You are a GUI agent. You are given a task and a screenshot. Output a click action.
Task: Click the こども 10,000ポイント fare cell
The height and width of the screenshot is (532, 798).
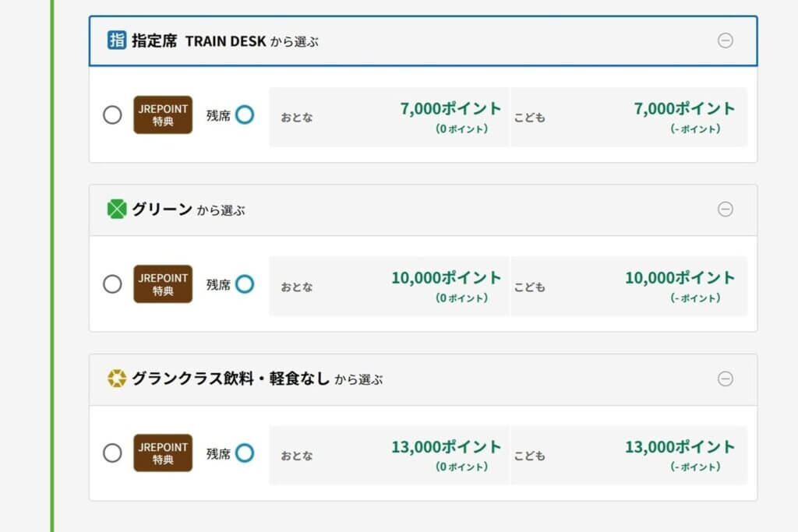pos(628,286)
